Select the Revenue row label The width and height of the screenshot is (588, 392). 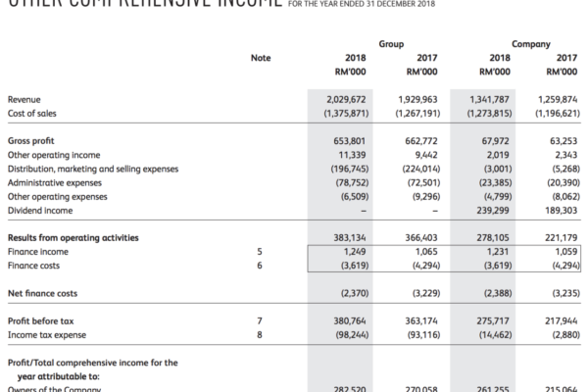click(24, 99)
